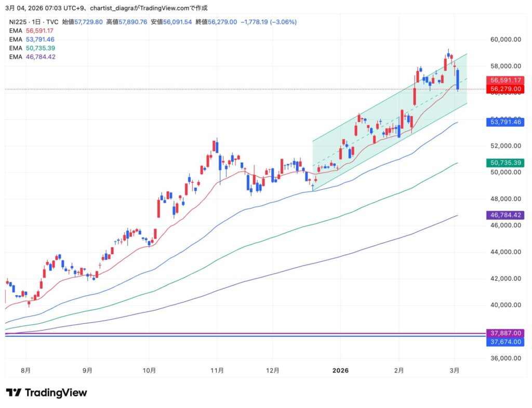Click the 3月 label on time axis
The image size is (532, 408).
click(455, 371)
